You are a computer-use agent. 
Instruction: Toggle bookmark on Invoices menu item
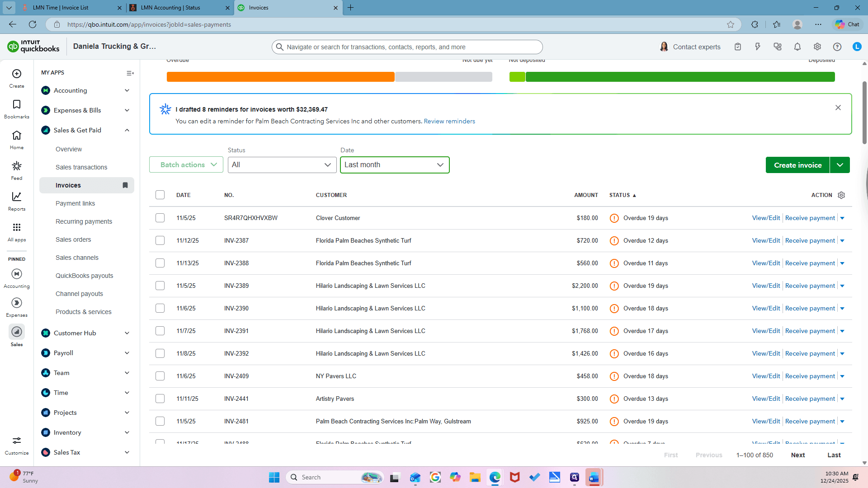point(125,185)
